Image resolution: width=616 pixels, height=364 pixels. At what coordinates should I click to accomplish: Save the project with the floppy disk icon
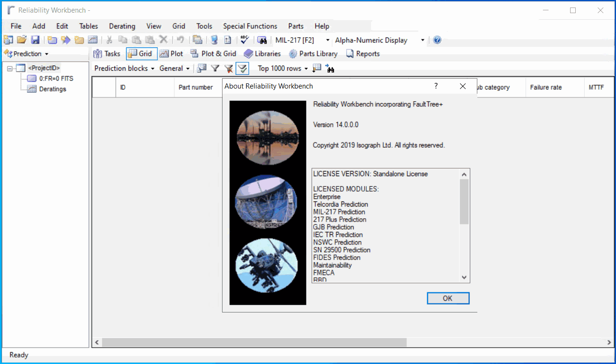(35, 40)
